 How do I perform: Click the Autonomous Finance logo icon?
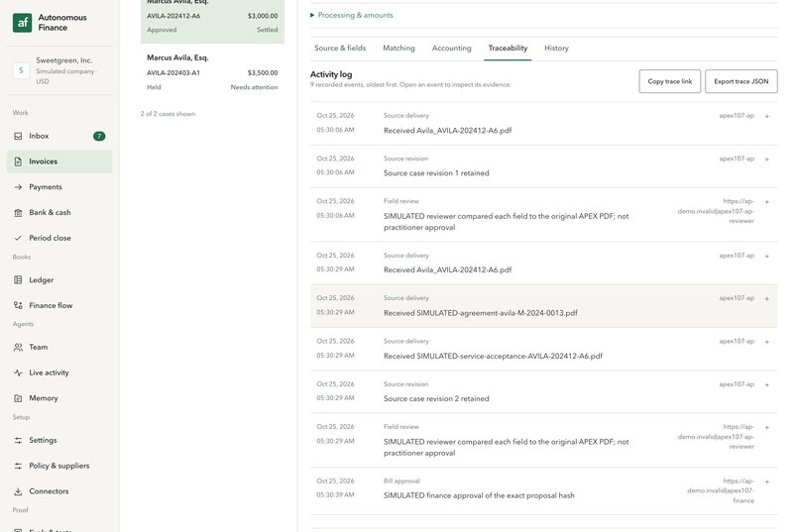(23, 23)
